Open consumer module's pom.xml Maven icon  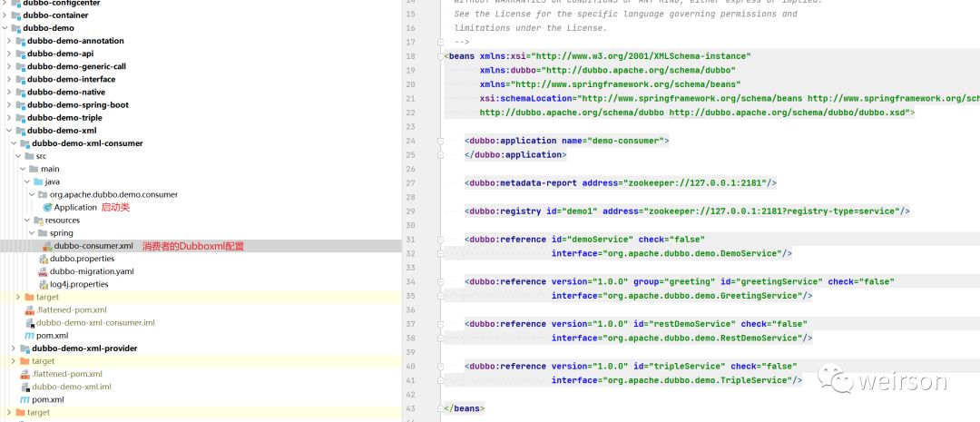point(29,336)
